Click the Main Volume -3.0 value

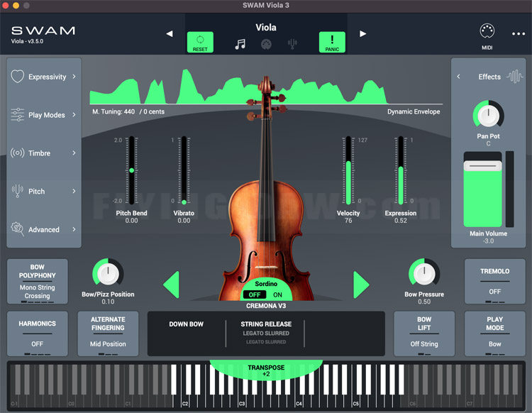tap(488, 241)
